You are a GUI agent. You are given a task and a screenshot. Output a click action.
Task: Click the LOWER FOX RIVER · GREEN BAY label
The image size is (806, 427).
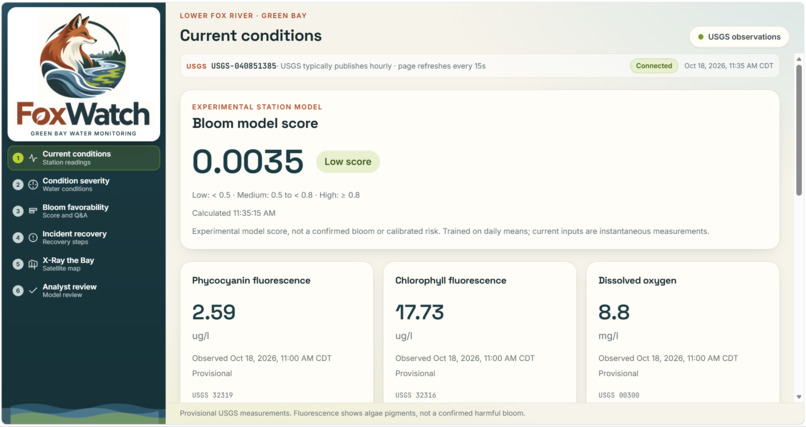tap(243, 16)
